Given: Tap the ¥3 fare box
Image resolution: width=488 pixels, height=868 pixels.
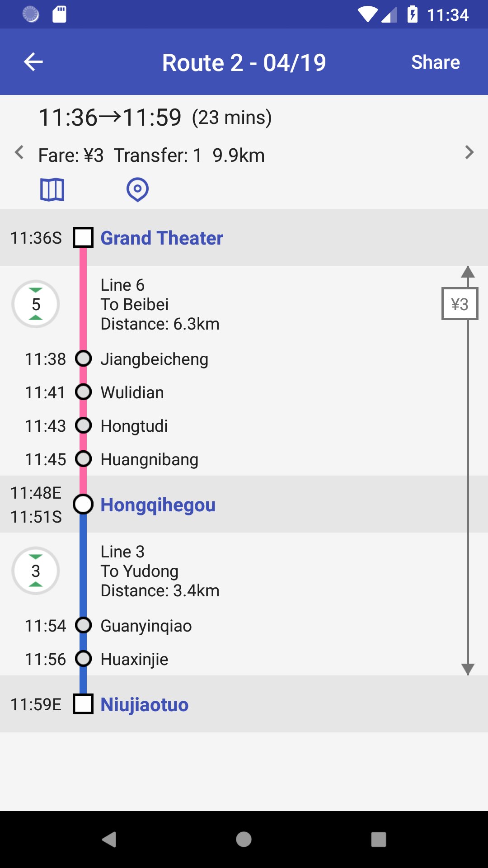Looking at the screenshot, I should tap(460, 304).
